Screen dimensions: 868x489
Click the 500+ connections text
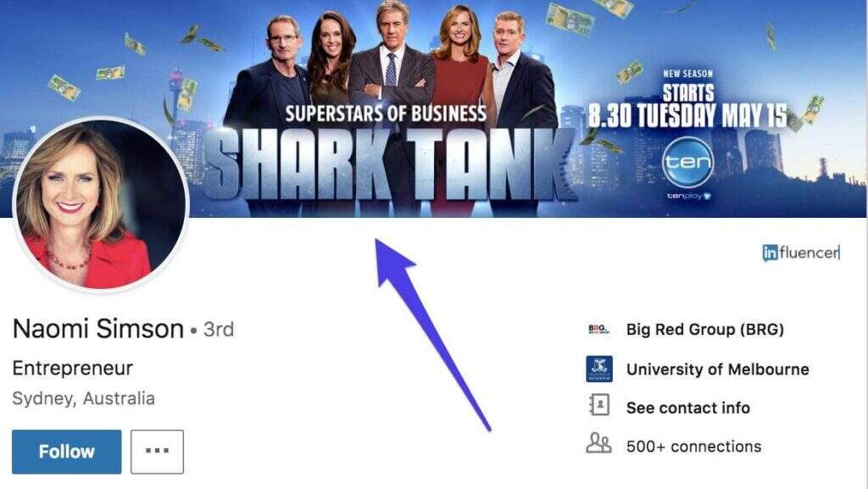point(693,447)
